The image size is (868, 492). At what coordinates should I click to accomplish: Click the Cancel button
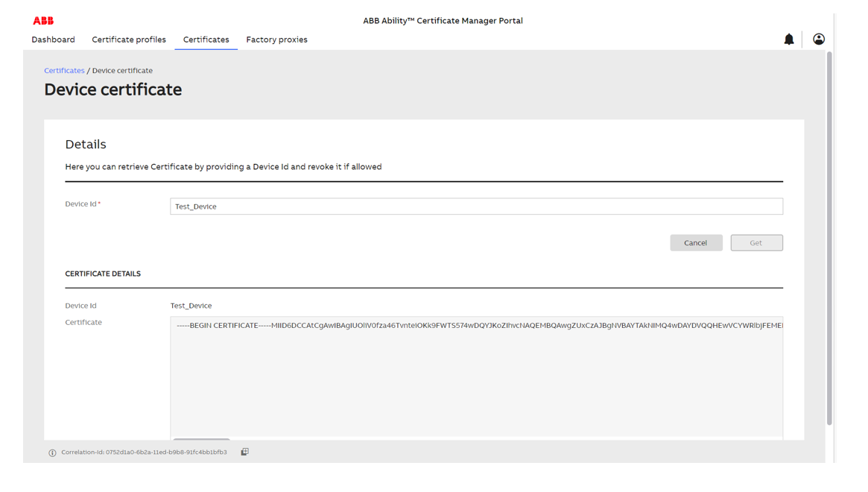(696, 243)
